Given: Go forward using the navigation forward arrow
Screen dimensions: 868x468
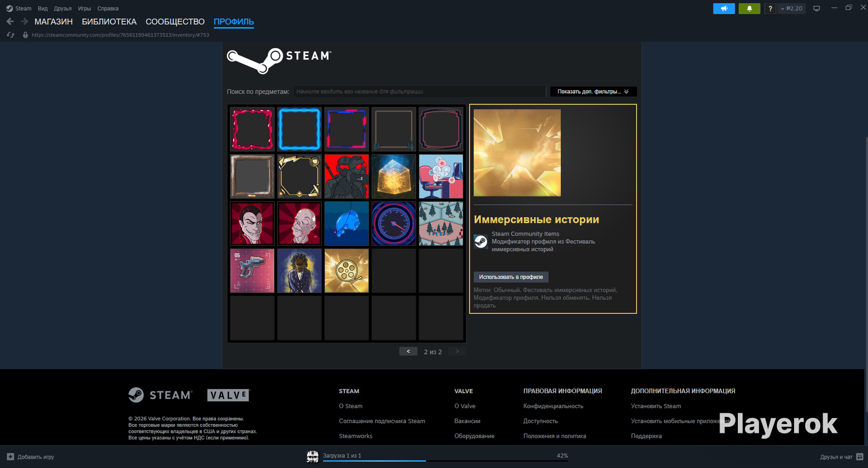Looking at the screenshot, I should coord(24,22).
